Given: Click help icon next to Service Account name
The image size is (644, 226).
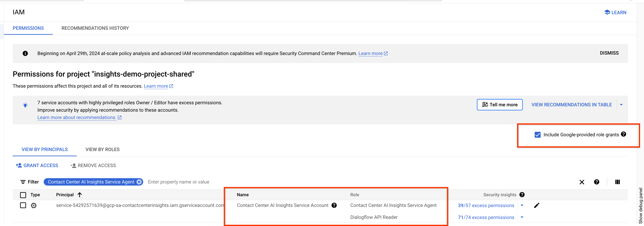Looking at the screenshot, I should tap(334, 205).
